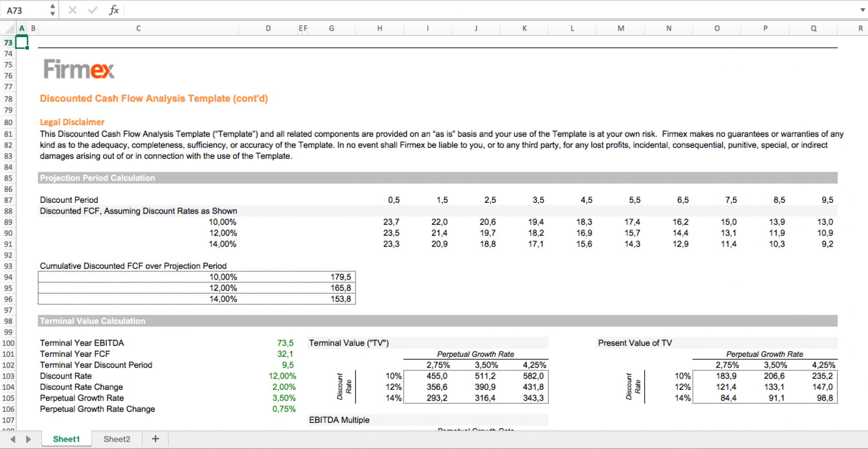This screenshot has width=868, height=449.
Task: Click the discount period value 9,5 in row 87
Action: pos(827,200)
